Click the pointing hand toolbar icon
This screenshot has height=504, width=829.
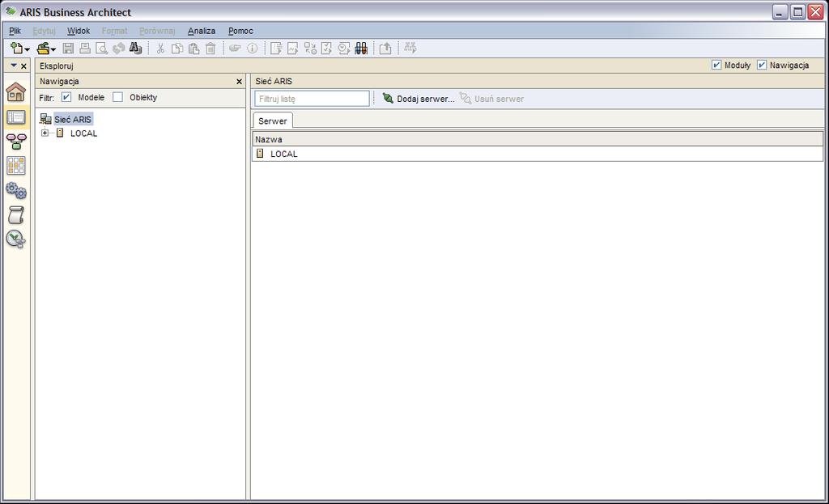[x=236, y=49]
